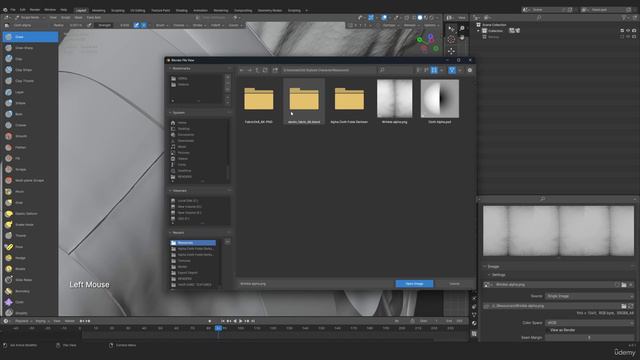Open the Texture dropdown in header
Screen dimensions: 640x360
(181, 25)
